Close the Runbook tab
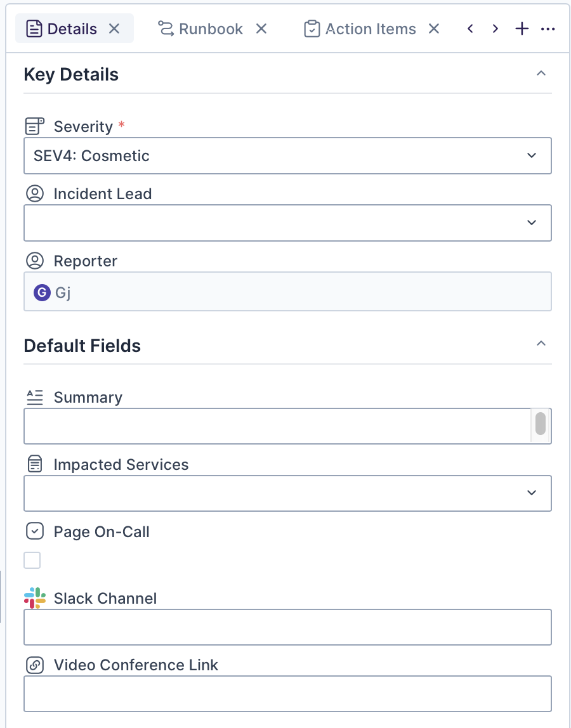The height and width of the screenshot is (728, 571). pos(261,29)
